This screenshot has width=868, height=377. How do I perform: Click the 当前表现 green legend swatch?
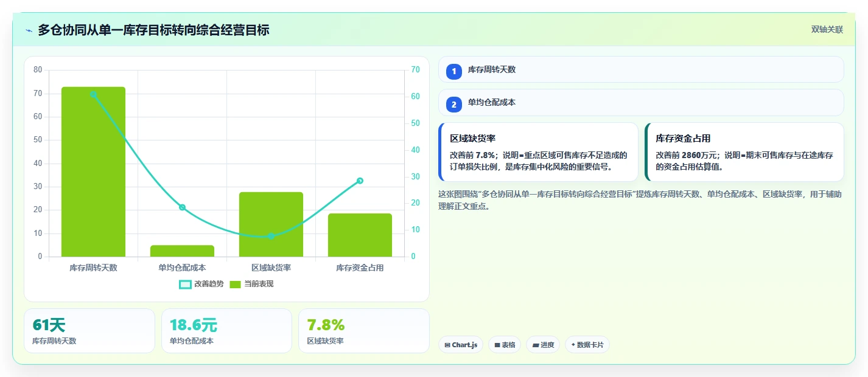coord(236,284)
